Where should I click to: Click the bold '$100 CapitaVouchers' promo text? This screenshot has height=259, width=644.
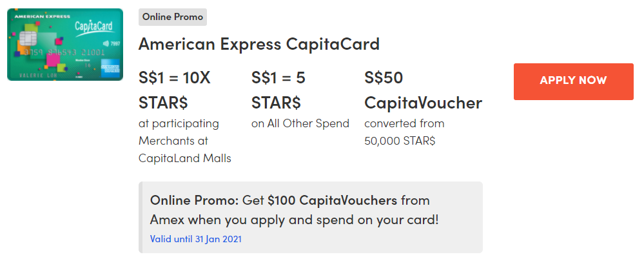pos(332,200)
